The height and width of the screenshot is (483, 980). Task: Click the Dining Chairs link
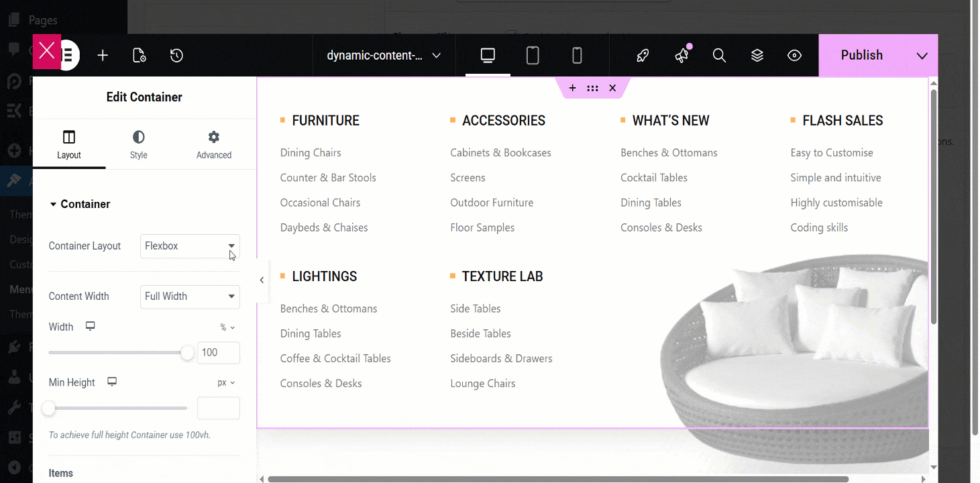(x=311, y=153)
